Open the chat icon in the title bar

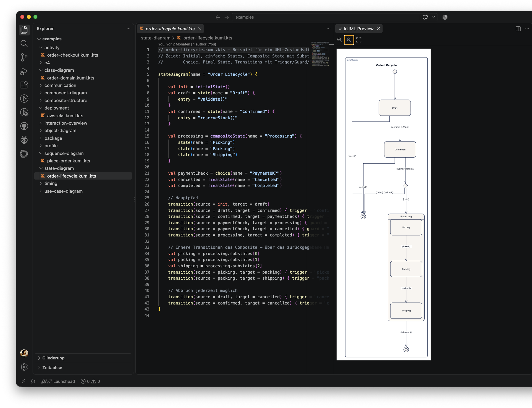425,17
